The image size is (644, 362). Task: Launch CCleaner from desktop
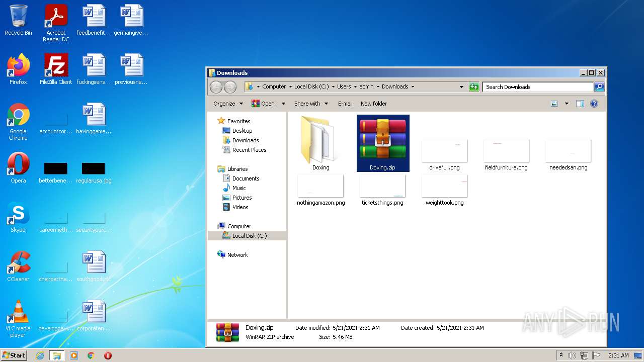(x=18, y=266)
